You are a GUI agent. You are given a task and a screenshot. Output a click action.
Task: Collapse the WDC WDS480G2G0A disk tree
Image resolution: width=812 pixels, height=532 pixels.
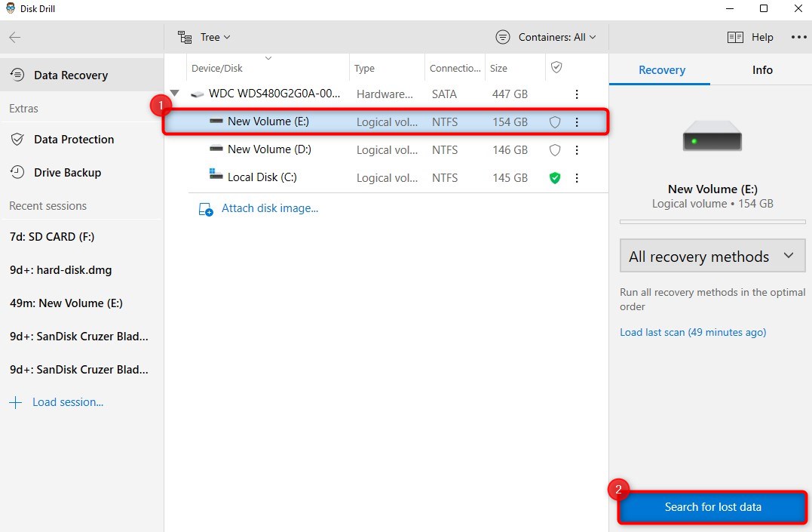[x=175, y=94]
